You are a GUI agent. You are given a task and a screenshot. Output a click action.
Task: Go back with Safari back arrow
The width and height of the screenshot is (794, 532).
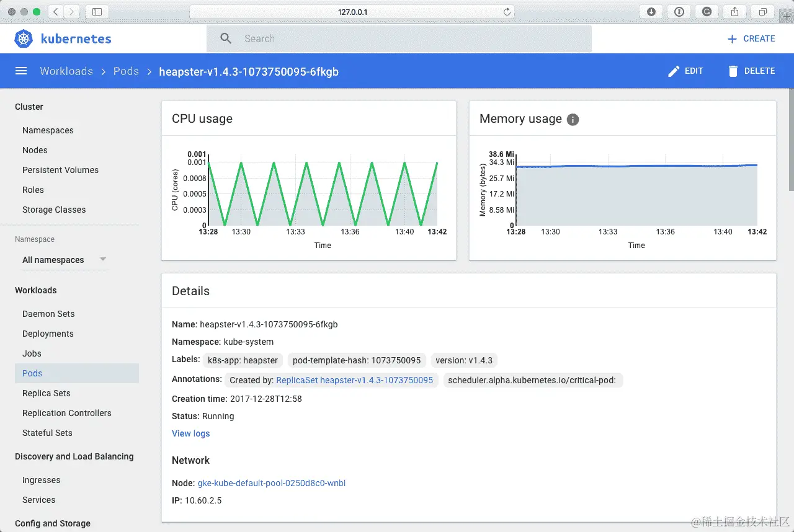pyautogui.click(x=56, y=12)
